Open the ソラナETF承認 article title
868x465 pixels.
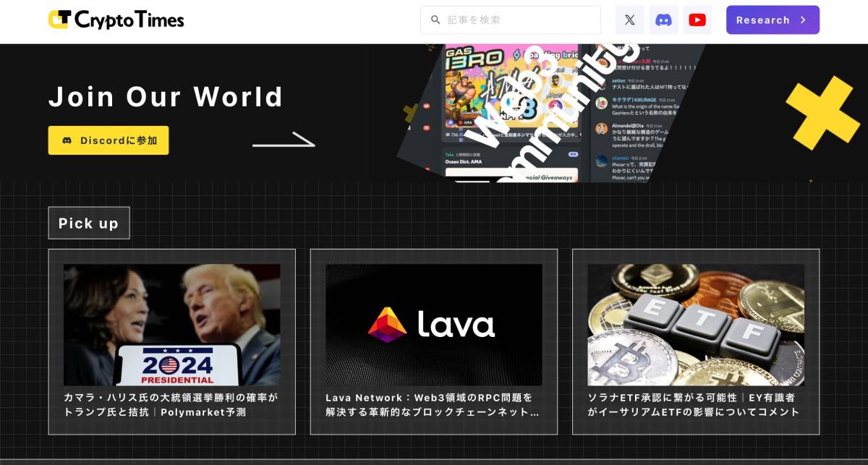[x=694, y=405]
